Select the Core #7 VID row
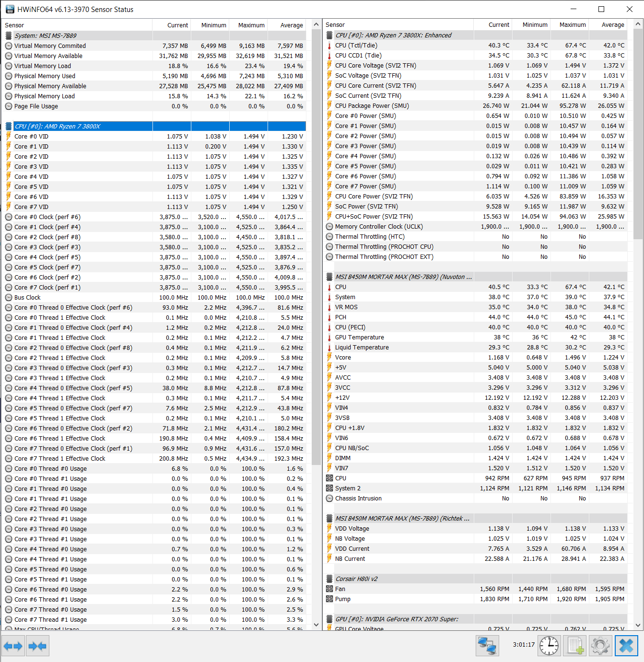644x662 pixels. pyautogui.click(x=154, y=207)
